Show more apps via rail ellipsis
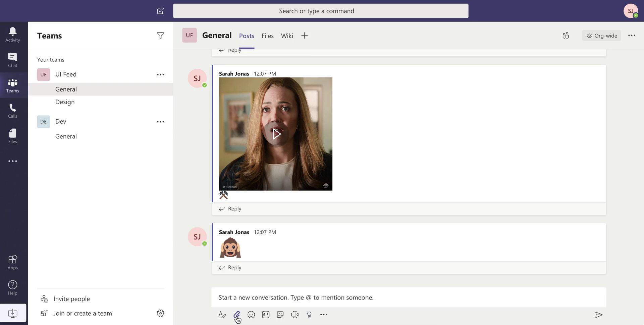The height and width of the screenshot is (325, 644). coord(13,161)
